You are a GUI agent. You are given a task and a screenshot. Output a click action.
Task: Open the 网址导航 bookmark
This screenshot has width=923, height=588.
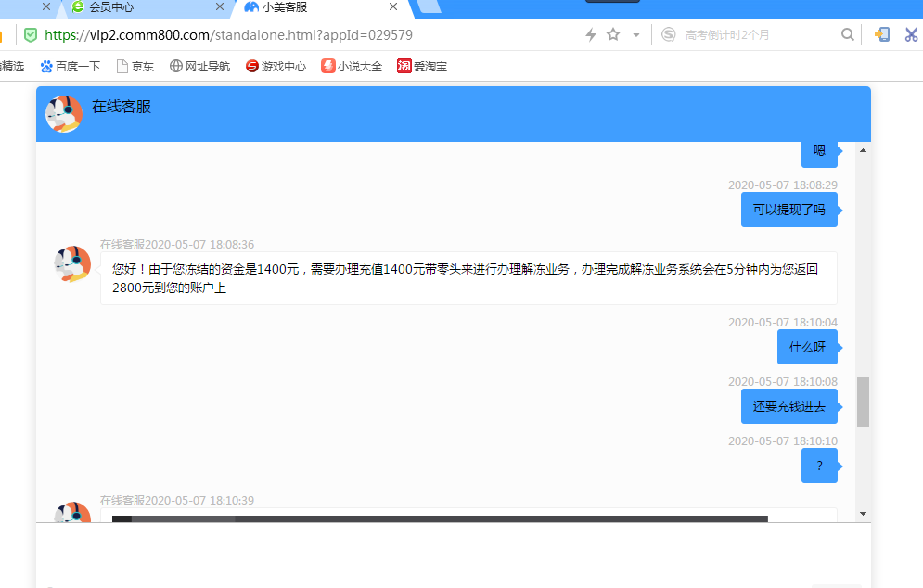click(199, 67)
